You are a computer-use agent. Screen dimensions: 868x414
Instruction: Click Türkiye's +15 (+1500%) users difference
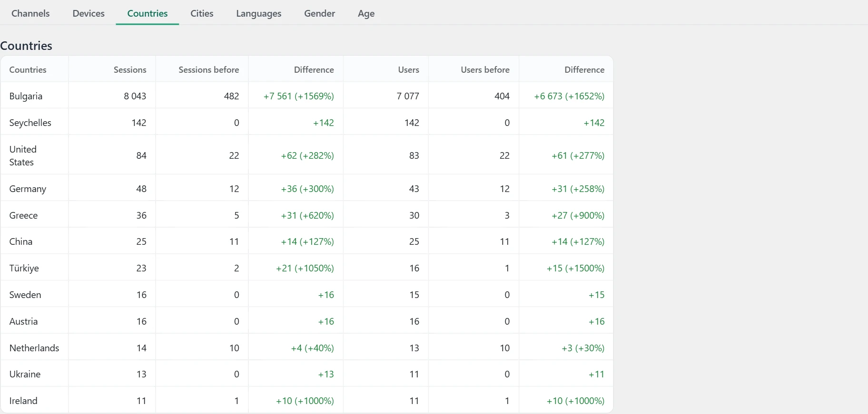pos(575,268)
